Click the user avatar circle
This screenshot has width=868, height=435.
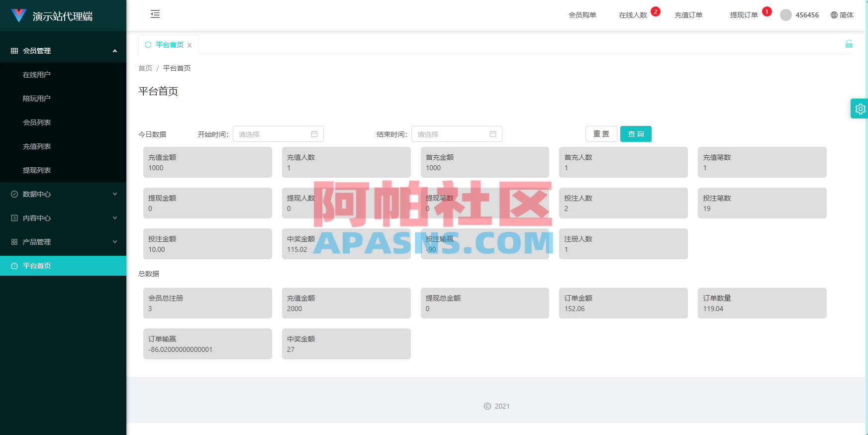[786, 15]
